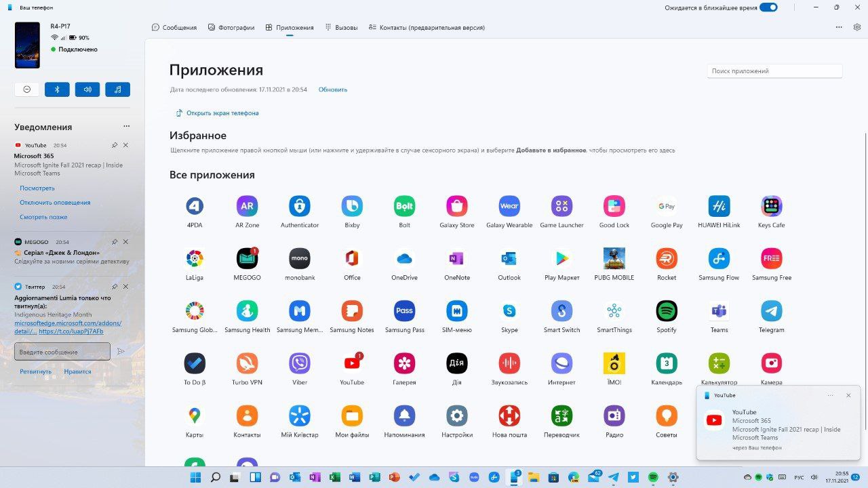The width and height of the screenshot is (868, 488).
Task: Toggle phone audio player button
Action: click(118, 89)
